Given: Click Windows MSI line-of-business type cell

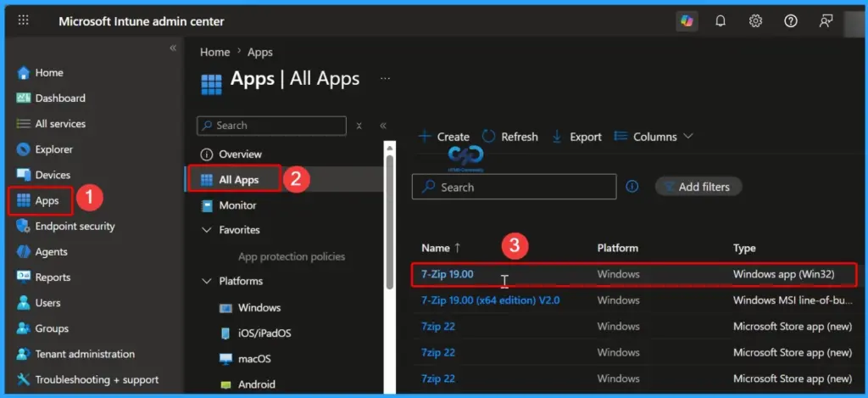Looking at the screenshot, I should pyautogui.click(x=793, y=300).
